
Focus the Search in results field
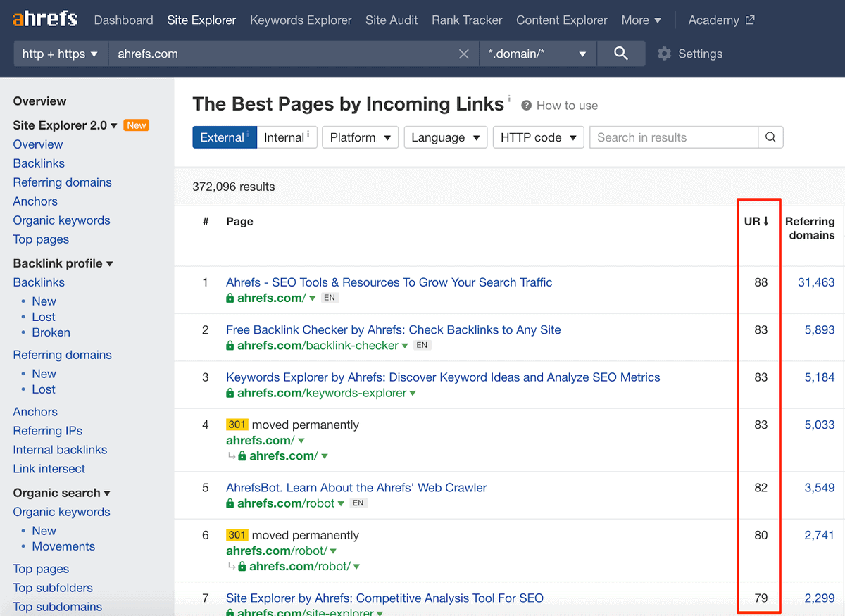coord(674,137)
